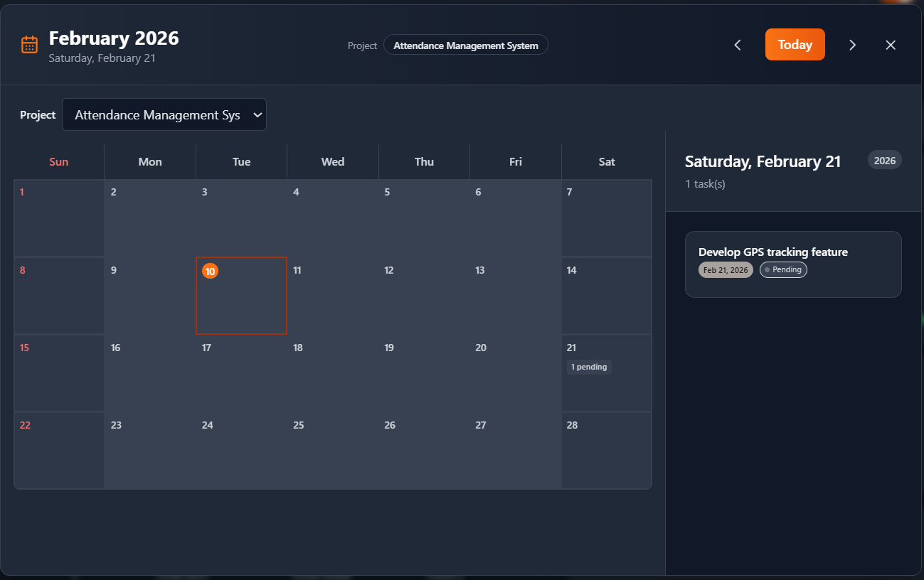Select day 20 in the calendar
The image size is (924, 580).
pyautogui.click(x=515, y=373)
